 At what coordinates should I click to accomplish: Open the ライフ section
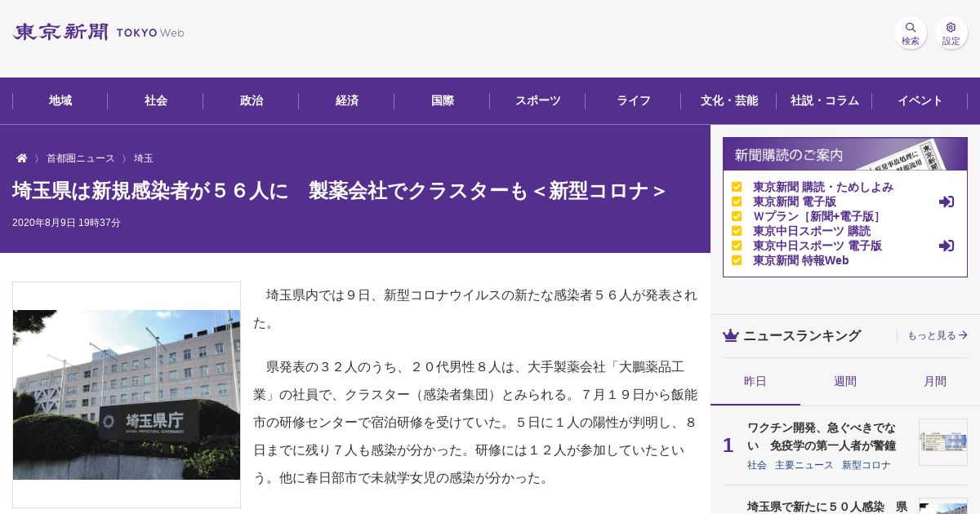pos(634,101)
